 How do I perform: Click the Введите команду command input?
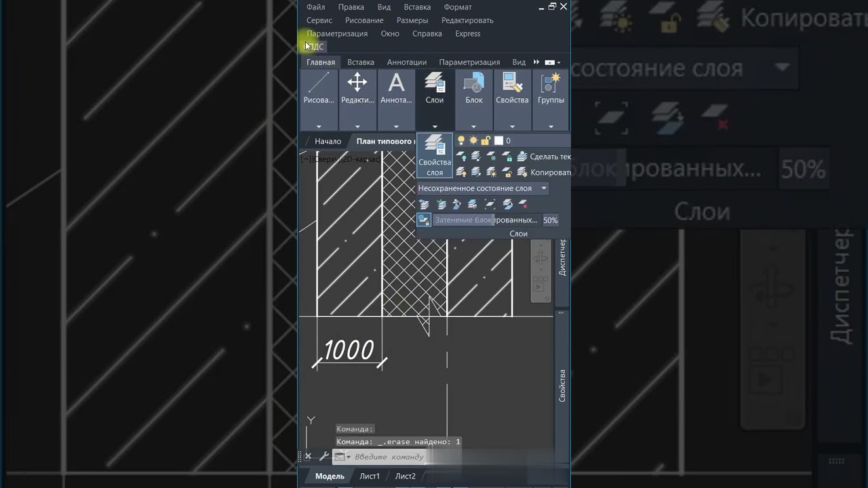point(389,457)
